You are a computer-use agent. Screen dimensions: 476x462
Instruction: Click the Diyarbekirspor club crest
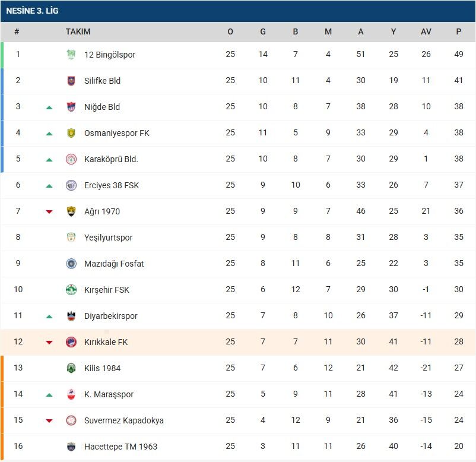coord(71,316)
